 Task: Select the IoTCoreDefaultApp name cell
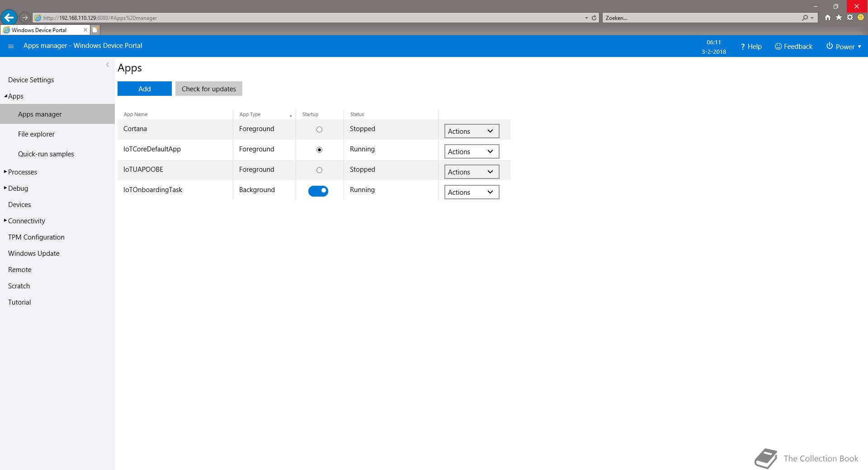click(152, 149)
